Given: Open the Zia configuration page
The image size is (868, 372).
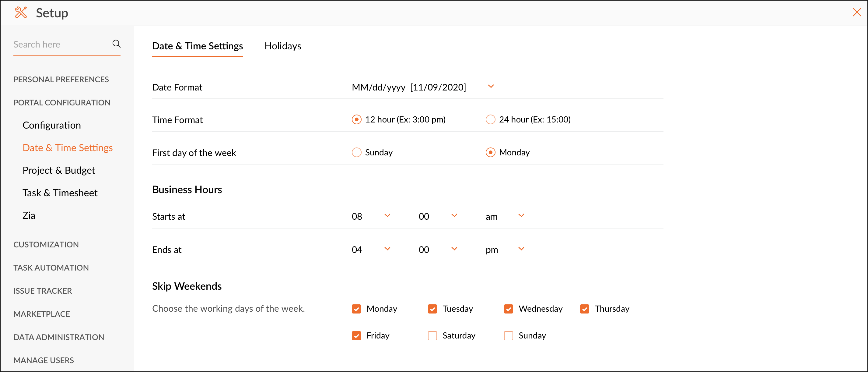Looking at the screenshot, I should (29, 215).
